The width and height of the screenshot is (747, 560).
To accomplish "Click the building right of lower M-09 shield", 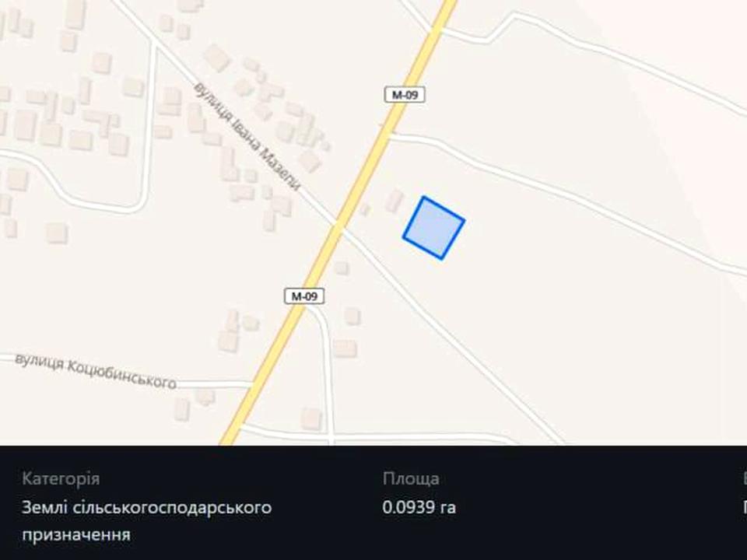I will [x=352, y=317].
